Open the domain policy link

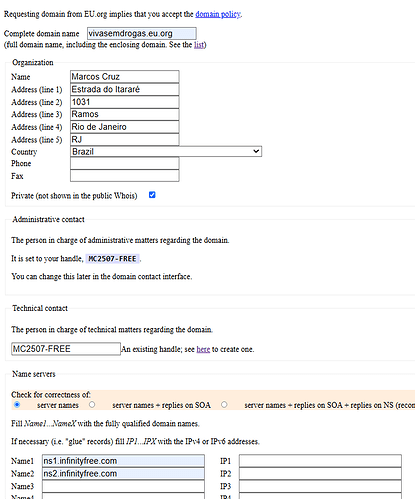coord(218,14)
